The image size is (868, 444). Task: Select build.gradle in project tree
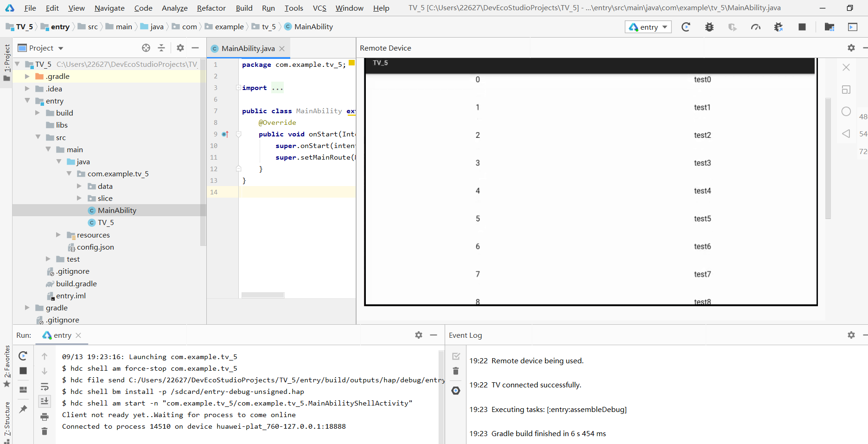[71, 283]
